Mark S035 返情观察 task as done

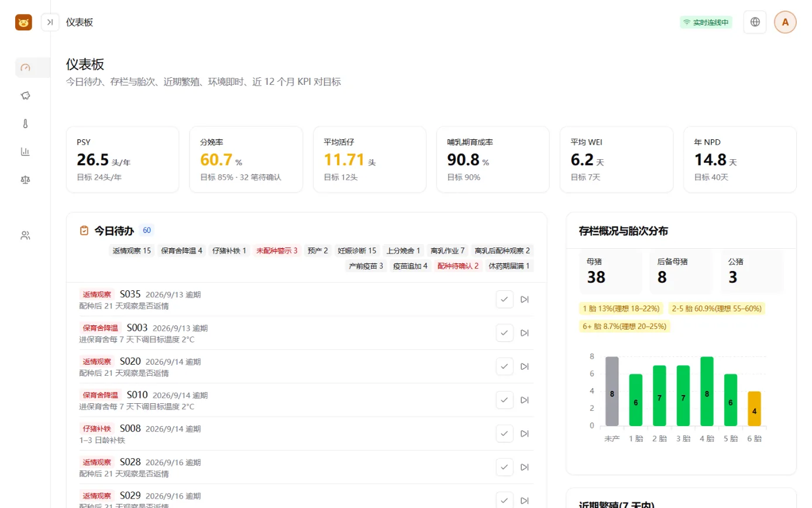tap(504, 299)
